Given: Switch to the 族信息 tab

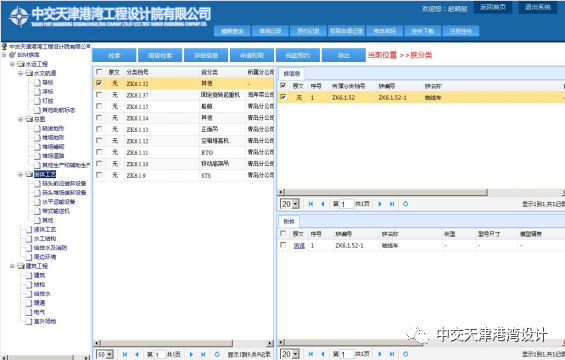Looking at the screenshot, I should (292, 74).
